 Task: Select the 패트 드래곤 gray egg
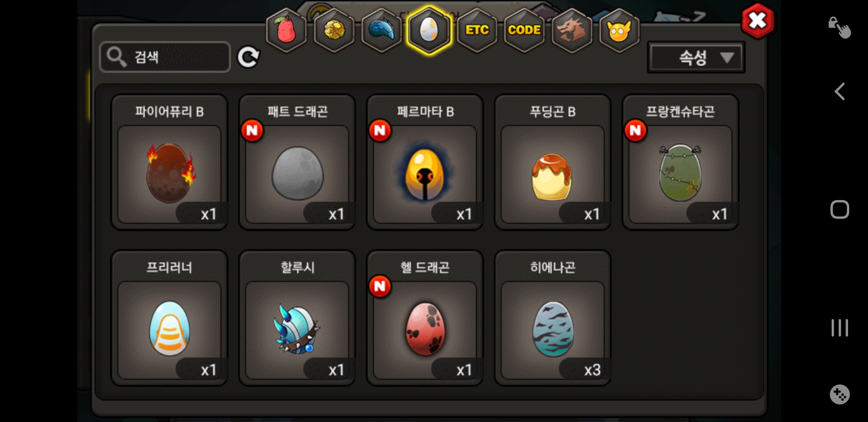click(x=297, y=162)
